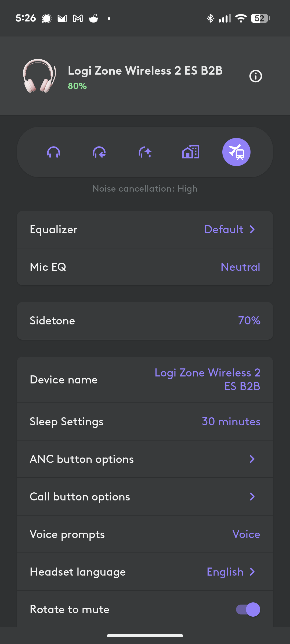Image resolution: width=290 pixels, height=644 pixels.
Task: Tap the Voice prompts Voice value
Action: (246, 534)
